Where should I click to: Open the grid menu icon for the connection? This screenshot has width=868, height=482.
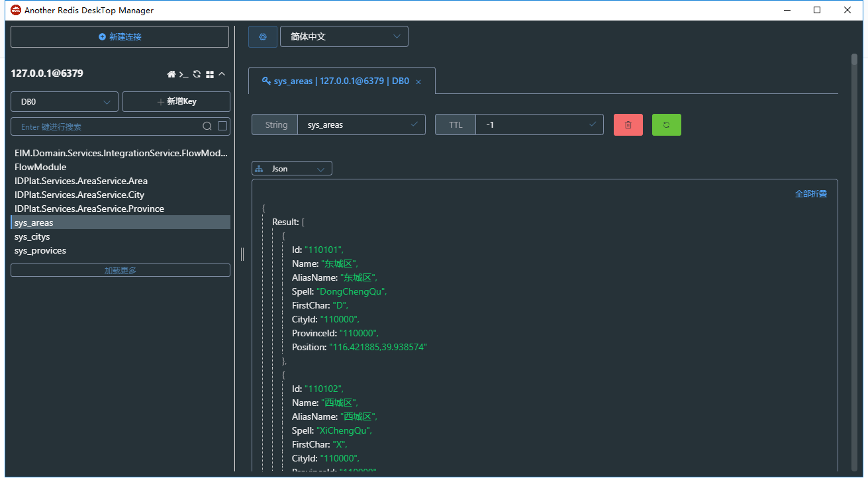coord(210,74)
